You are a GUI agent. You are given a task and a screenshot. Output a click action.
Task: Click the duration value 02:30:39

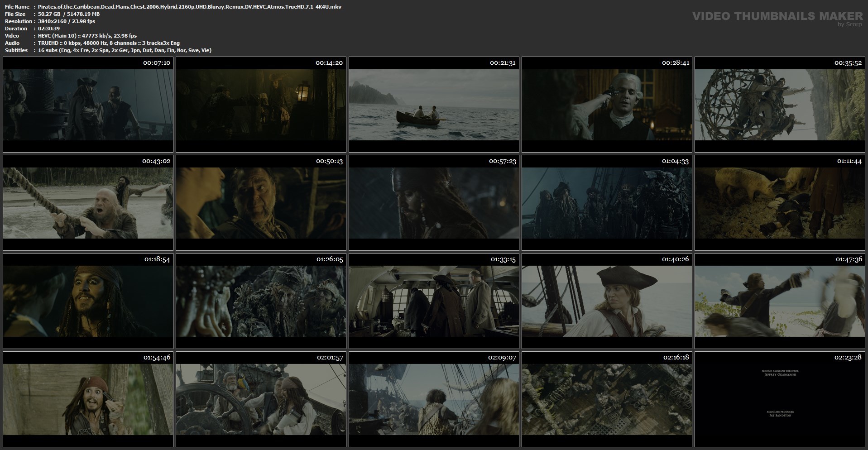(x=49, y=29)
